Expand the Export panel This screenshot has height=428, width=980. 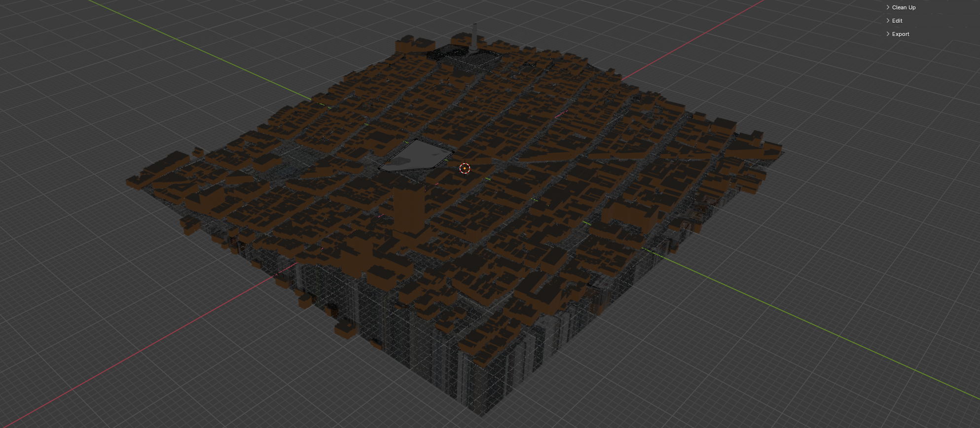point(898,34)
